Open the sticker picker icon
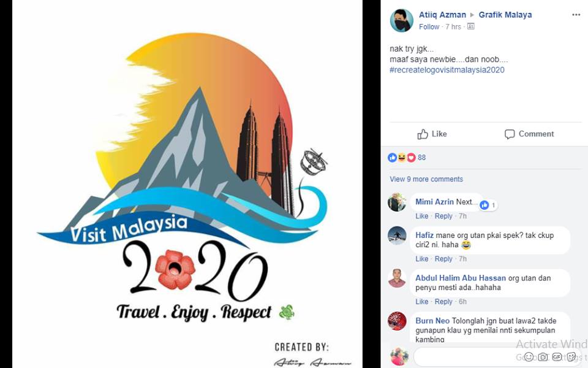The height and width of the screenshot is (368, 588). click(x=571, y=356)
